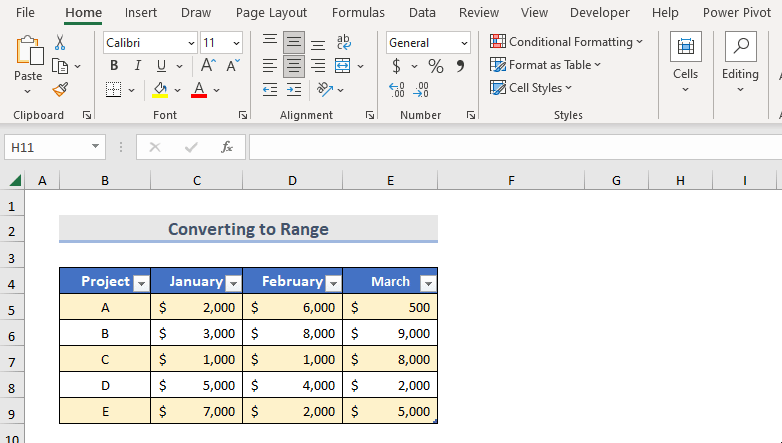Click the Editing group button
Image resolution: width=782 pixels, height=443 pixels.
tap(740, 62)
